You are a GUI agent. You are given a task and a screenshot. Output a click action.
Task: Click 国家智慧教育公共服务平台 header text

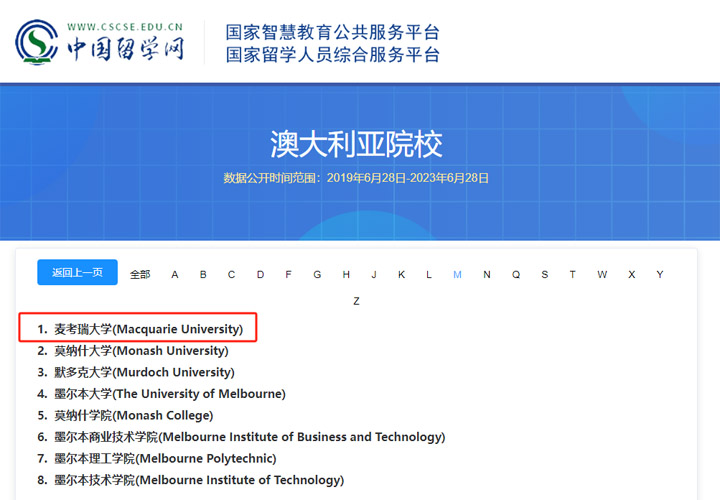332,32
